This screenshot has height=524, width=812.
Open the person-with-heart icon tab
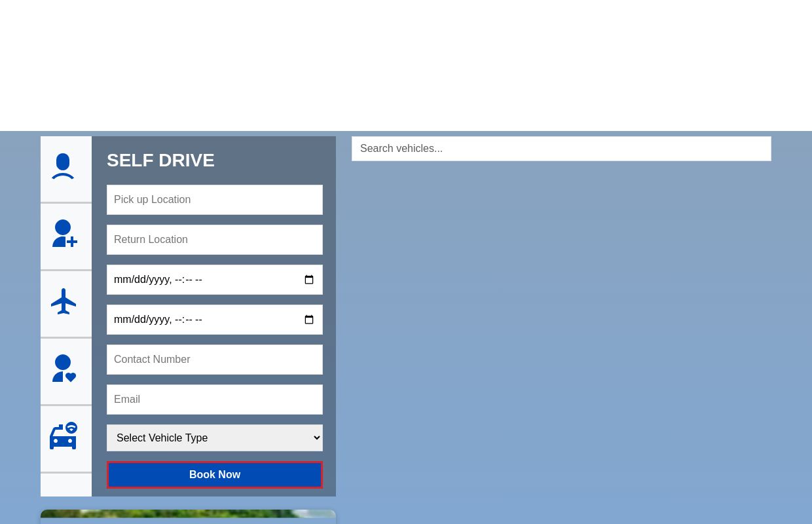tap(64, 369)
